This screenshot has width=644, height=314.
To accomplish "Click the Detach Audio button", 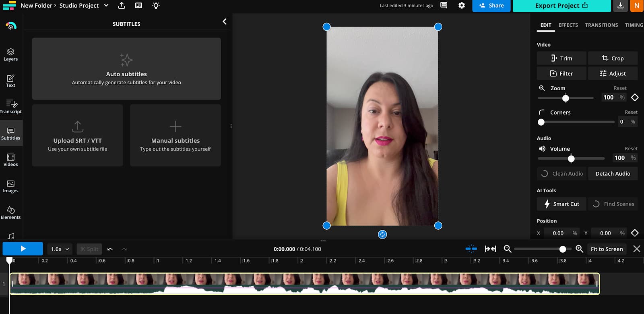I will coord(613,174).
